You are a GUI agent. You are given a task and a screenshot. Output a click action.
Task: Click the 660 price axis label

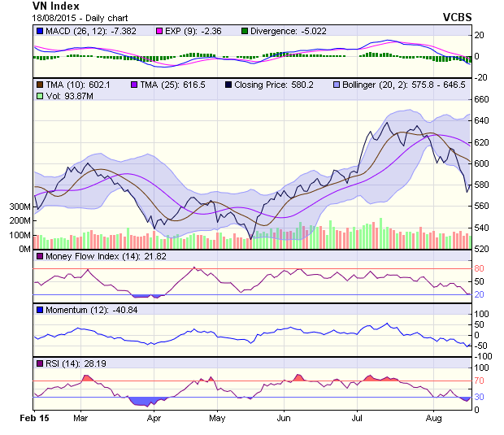point(482,99)
